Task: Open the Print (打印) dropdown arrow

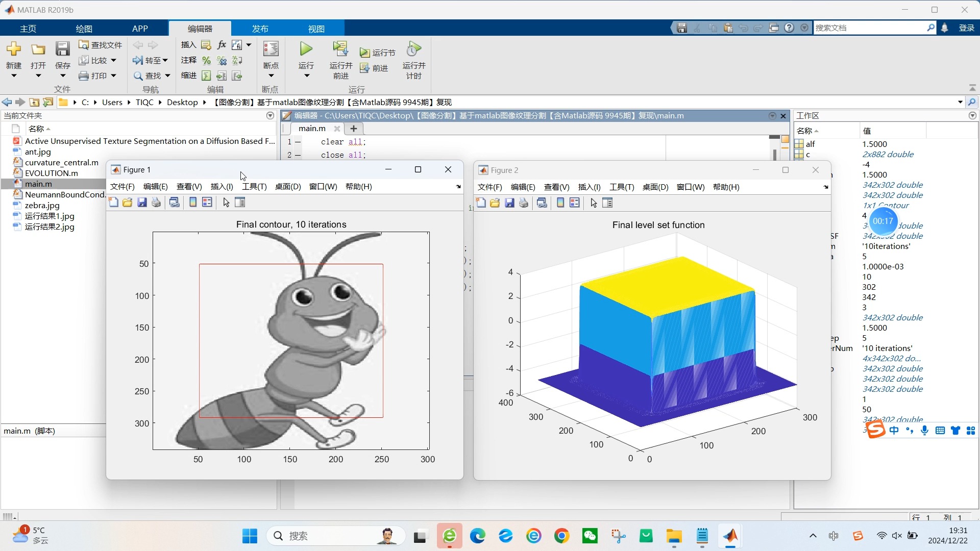Action: pyautogui.click(x=113, y=76)
